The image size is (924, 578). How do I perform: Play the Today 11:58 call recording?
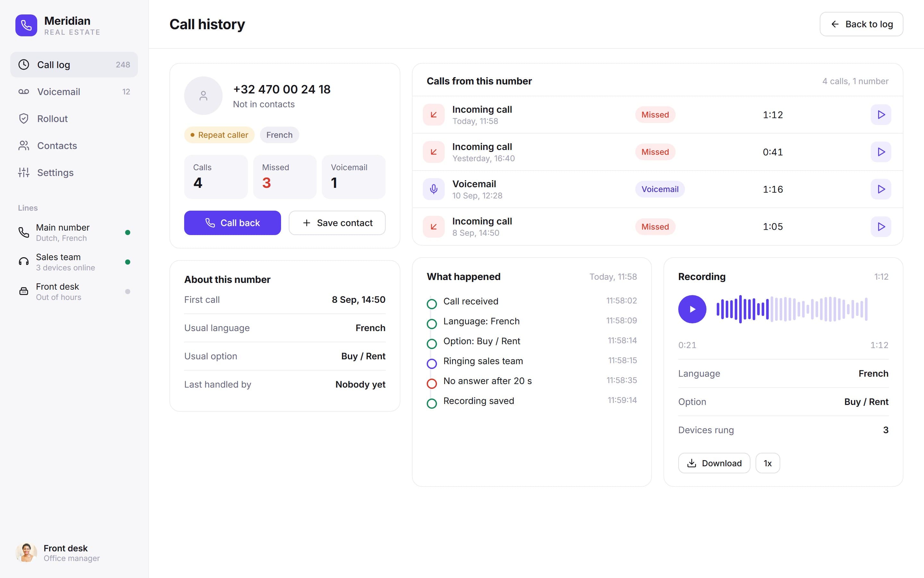click(880, 115)
